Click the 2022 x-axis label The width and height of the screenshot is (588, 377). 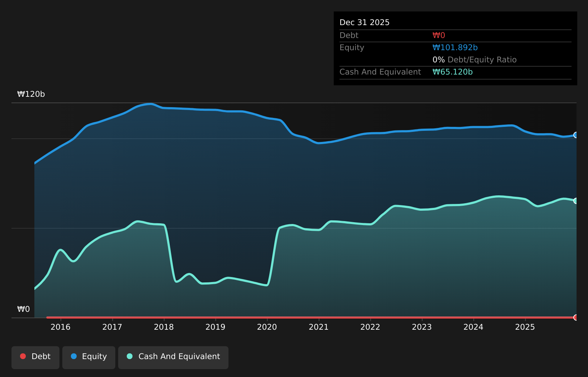[370, 327]
